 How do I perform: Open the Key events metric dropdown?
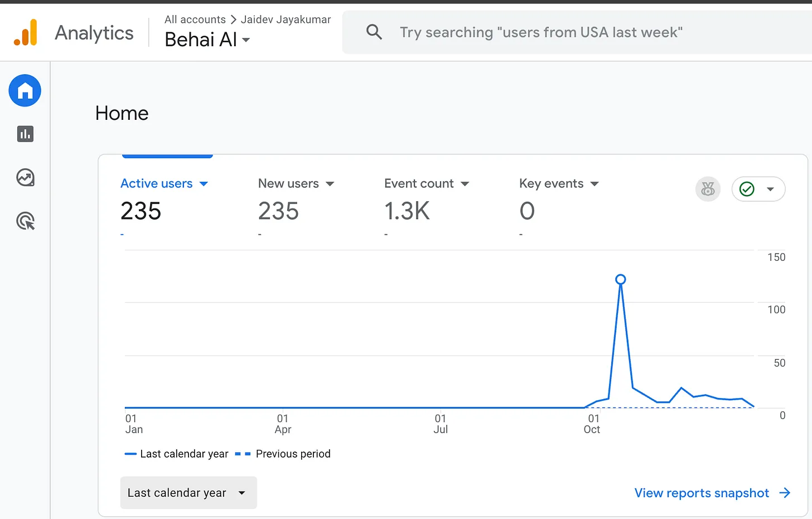[594, 183]
